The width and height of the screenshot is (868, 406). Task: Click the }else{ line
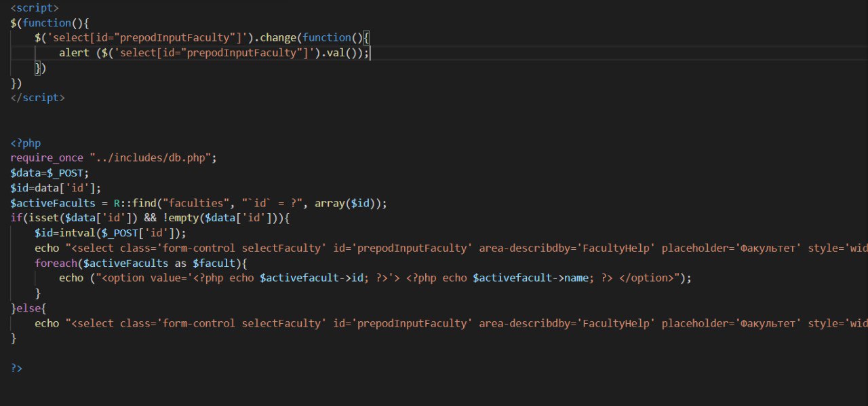[x=28, y=308]
